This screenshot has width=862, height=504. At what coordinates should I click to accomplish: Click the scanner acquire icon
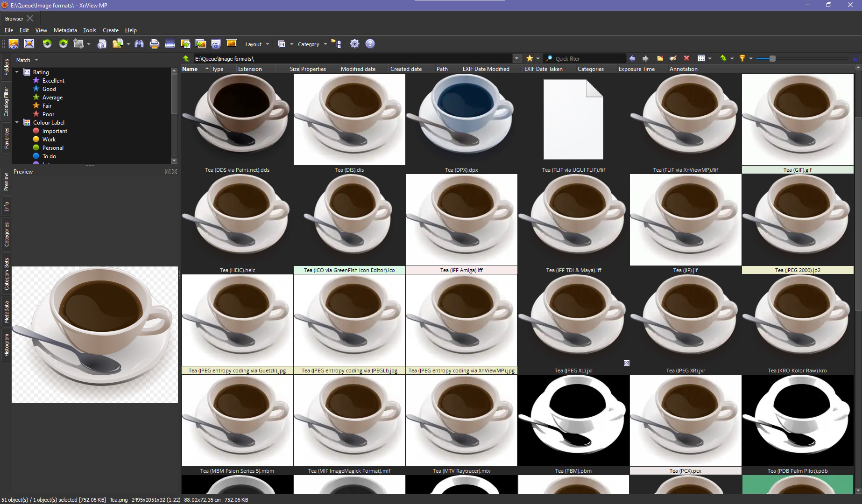click(170, 44)
